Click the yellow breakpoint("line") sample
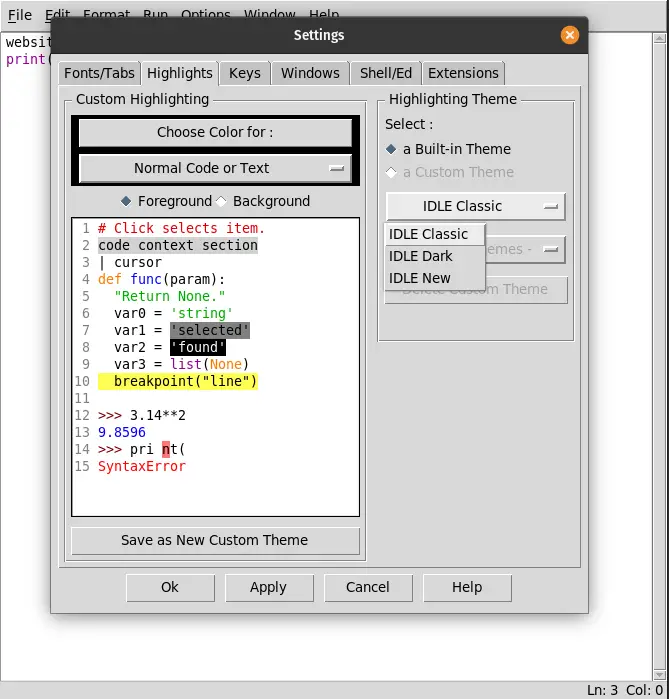Screen dimensions: 669x699 [x=178, y=382]
